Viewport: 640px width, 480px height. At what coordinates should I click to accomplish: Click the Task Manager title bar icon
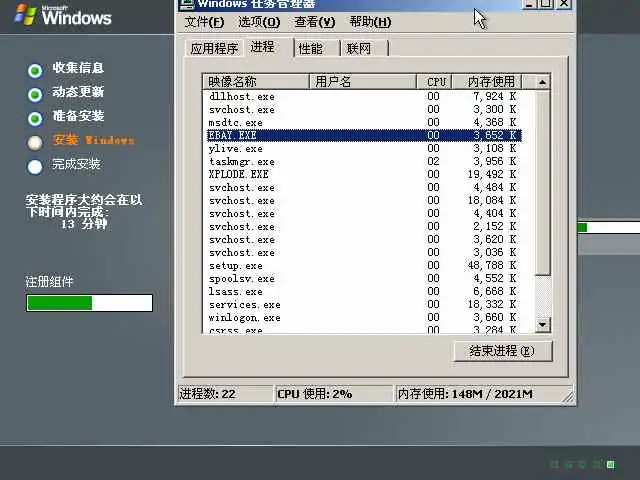187,4
